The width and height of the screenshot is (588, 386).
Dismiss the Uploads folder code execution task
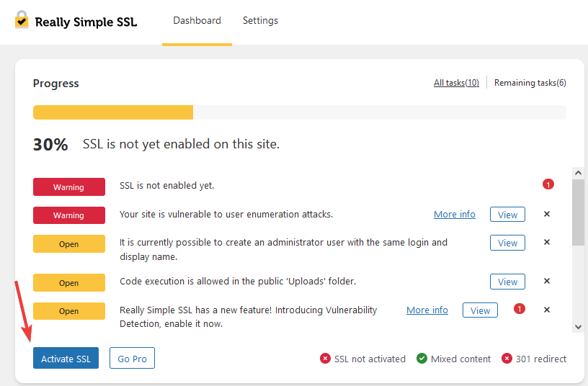click(x=547, y=281)
